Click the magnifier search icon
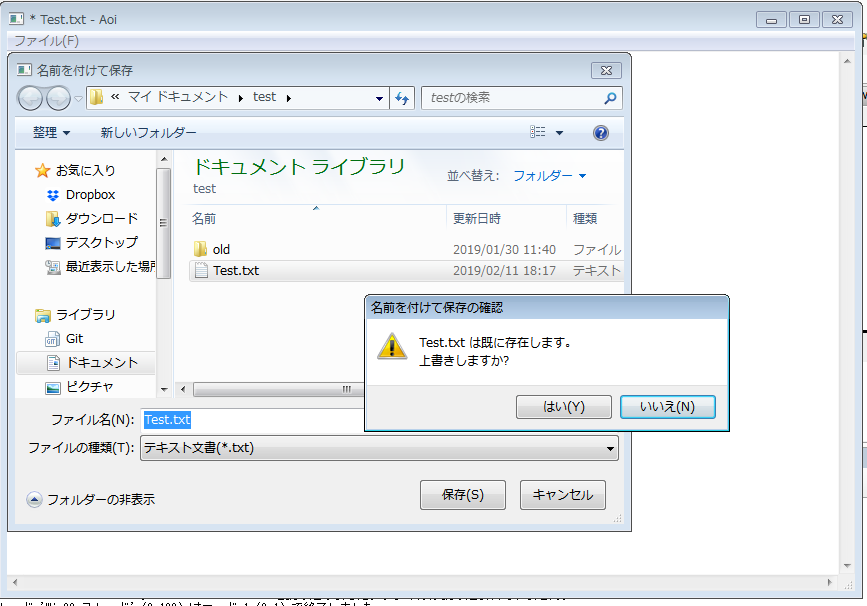Viewport: 867px width, 606px height. pos(610,98)
